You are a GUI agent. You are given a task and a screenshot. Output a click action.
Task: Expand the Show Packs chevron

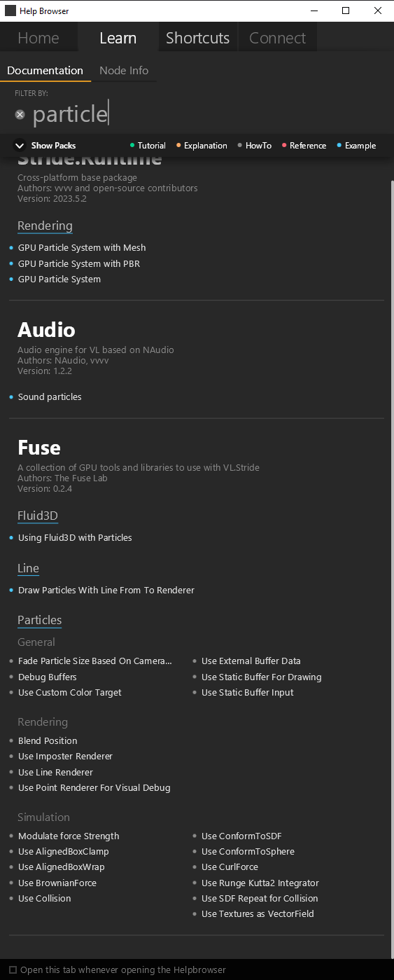(x=20, y=146)
